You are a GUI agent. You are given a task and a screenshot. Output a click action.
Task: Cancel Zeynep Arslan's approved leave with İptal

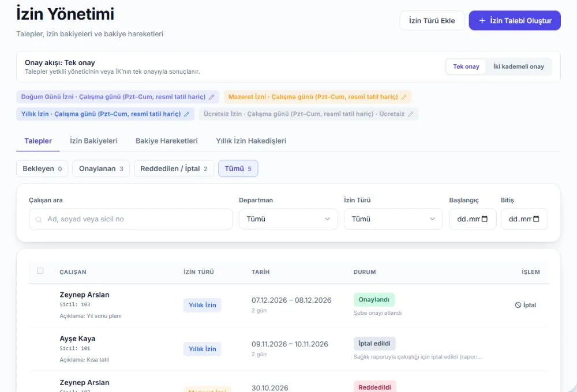coord(526,305)
